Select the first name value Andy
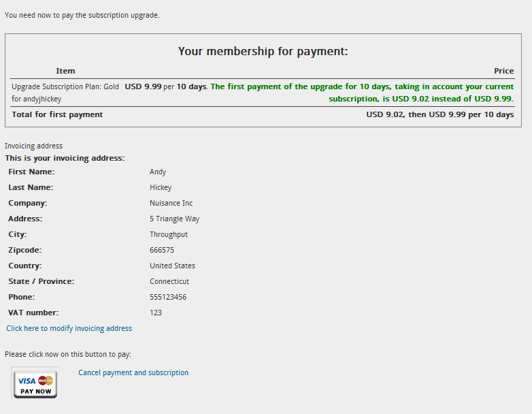532x414 pixels. [x=158, y=172]
